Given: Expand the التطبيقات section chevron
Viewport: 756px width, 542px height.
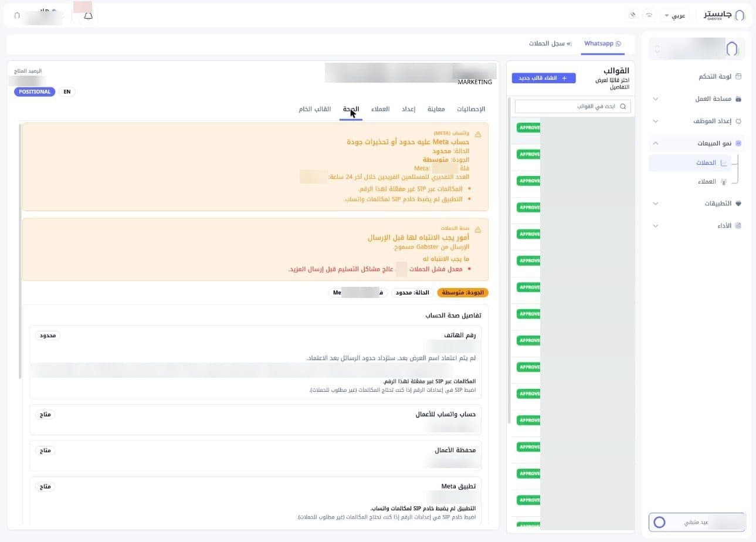Looking at the screenshot, I should pos(656,204).
